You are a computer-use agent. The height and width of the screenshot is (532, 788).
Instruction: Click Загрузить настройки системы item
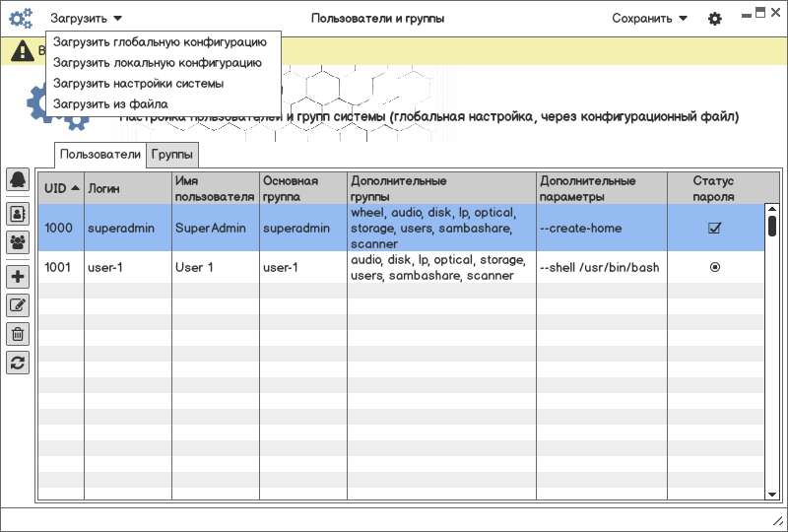[x=138, y=84]
